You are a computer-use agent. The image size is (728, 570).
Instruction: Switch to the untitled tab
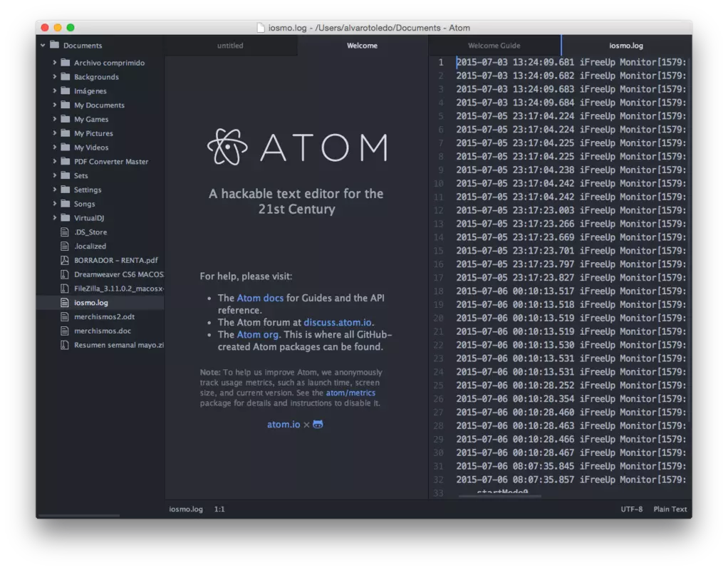230,46
